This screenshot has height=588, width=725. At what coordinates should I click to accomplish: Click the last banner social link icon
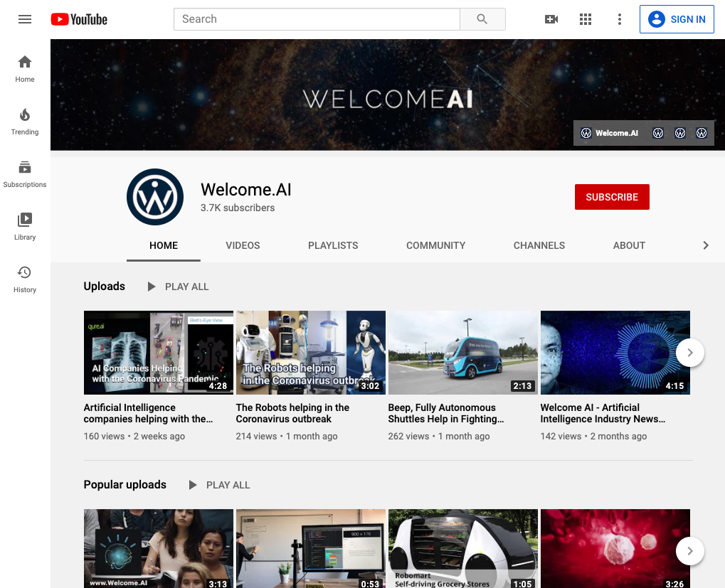point(702,133)
